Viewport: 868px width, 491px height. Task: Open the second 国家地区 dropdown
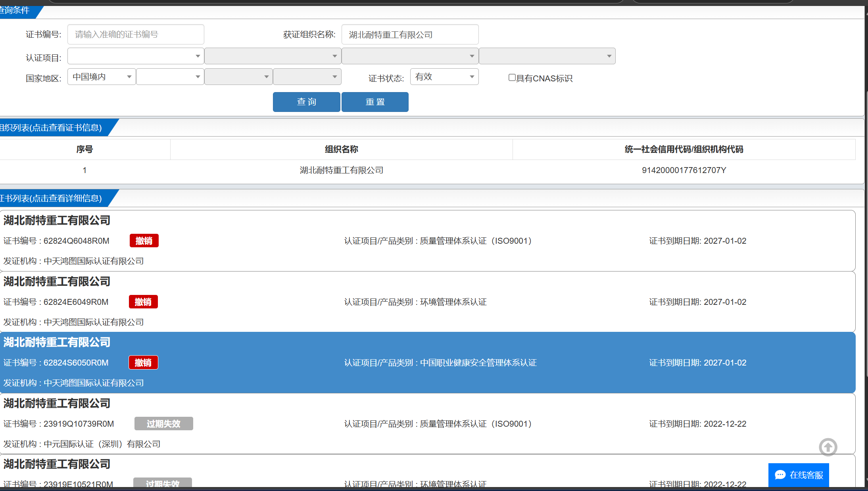(x=170, y=77)
